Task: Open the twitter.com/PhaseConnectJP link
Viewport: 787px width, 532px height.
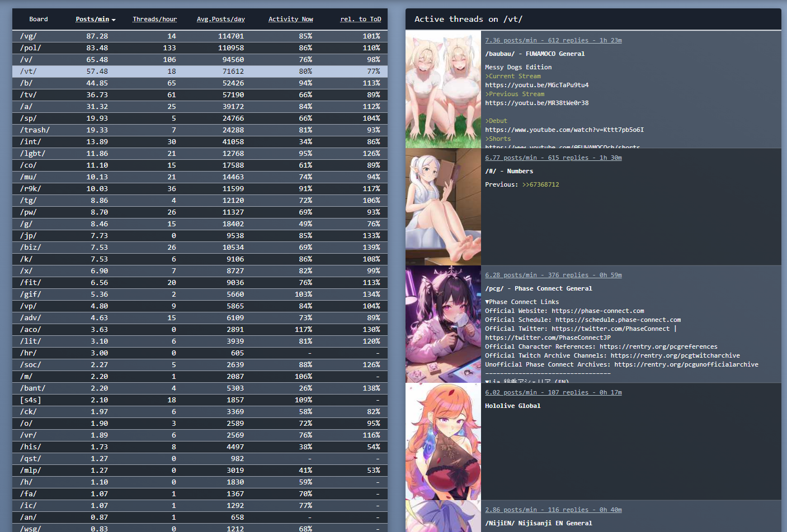Action: pos(548,338)
